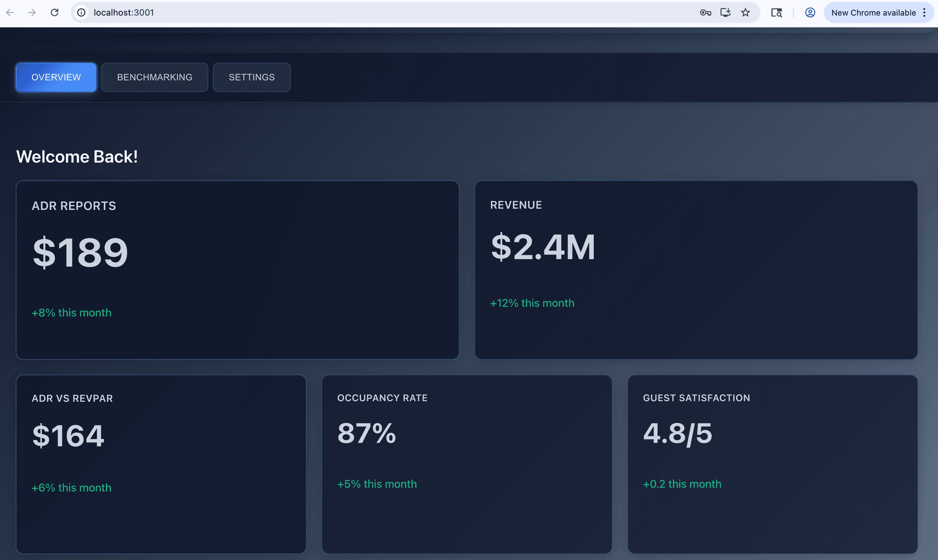Bookmark page with the star icon
The width and height of the screenshot is (938, 560).
click(x=745, y=12)
